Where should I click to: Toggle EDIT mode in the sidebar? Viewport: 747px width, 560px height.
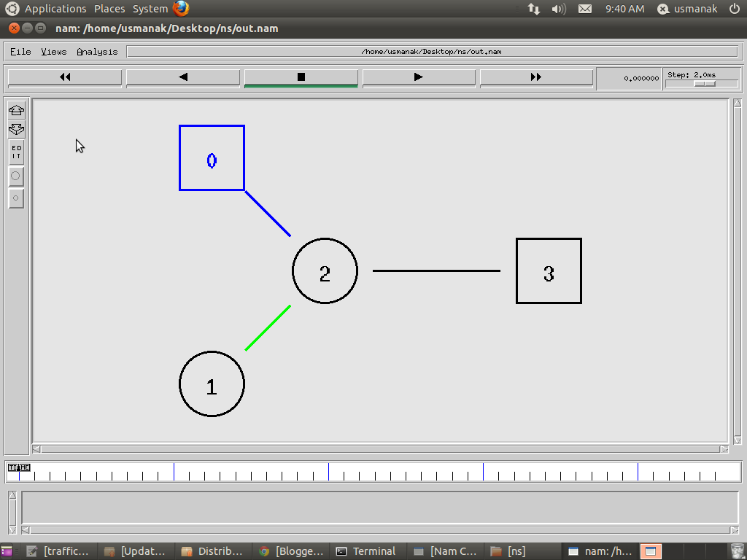pos(15,151)
